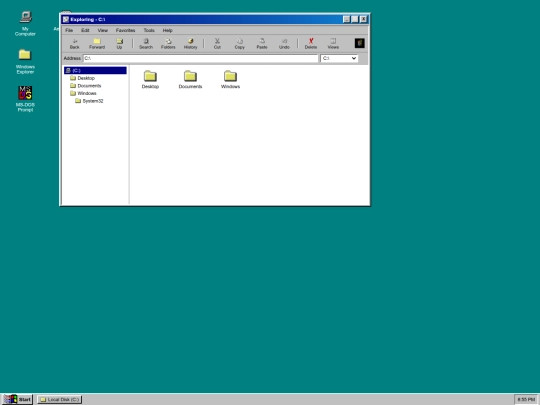
Task: Open the Favorites menu
Action: click(x=125, y=30)
